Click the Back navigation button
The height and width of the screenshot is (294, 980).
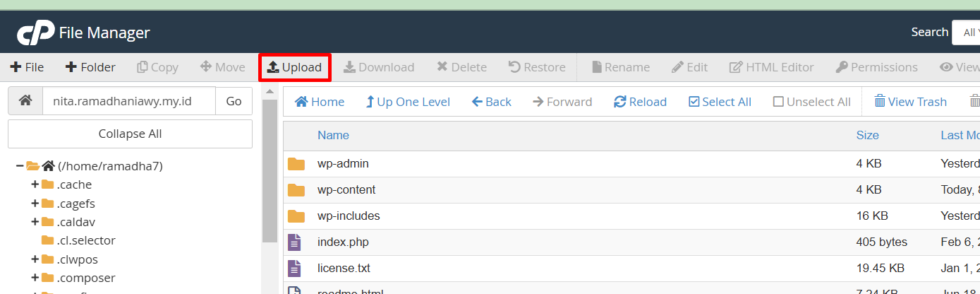coord(492,102)
